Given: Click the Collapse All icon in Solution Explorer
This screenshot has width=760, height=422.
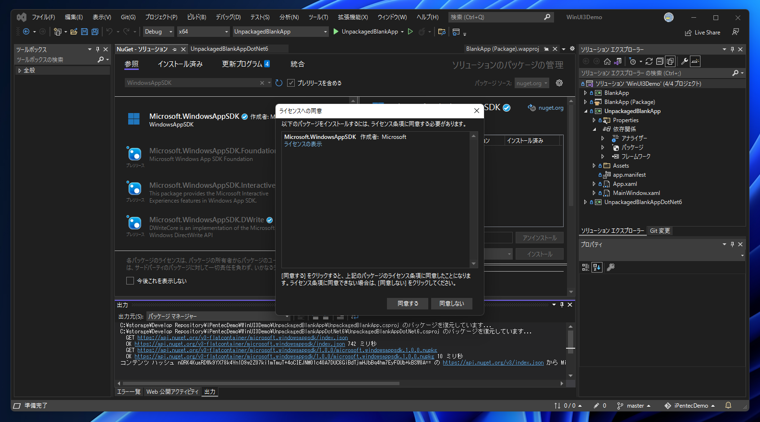Looking at the screenshot, I should 659,62.
